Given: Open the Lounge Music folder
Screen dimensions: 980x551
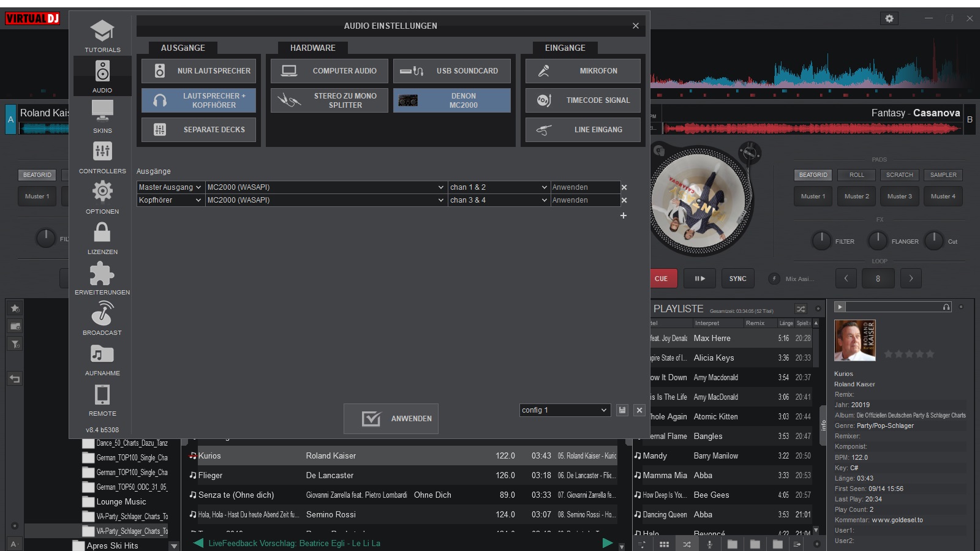Looking at the screenshot, I should 121,501.
